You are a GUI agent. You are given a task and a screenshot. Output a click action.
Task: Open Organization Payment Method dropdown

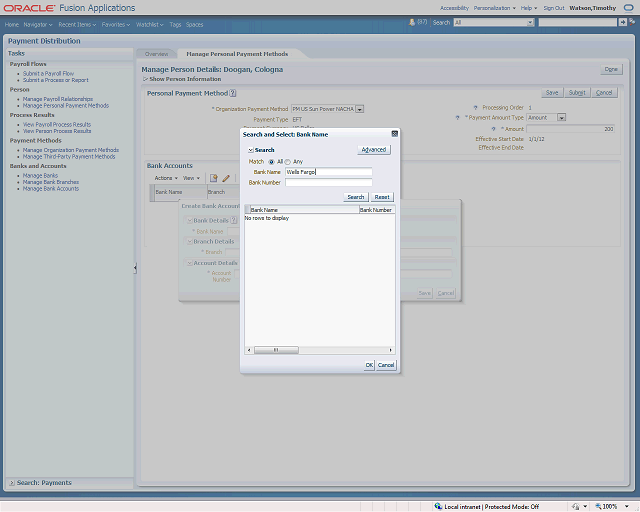coord(360,109)
